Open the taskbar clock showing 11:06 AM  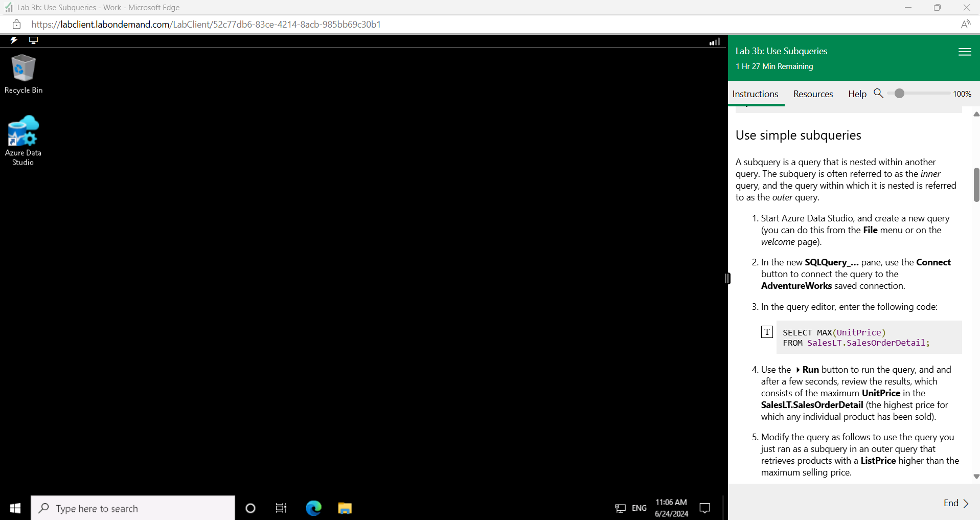pos(671,508)
